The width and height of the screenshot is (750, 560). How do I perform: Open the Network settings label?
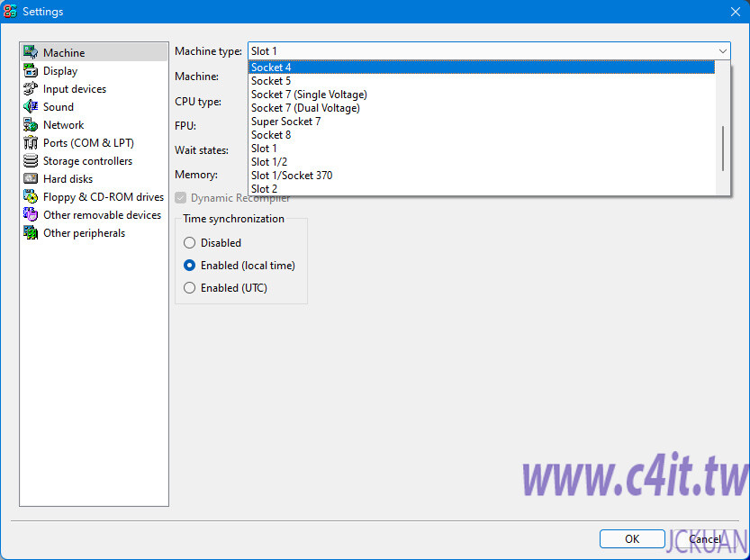point(64,125)
